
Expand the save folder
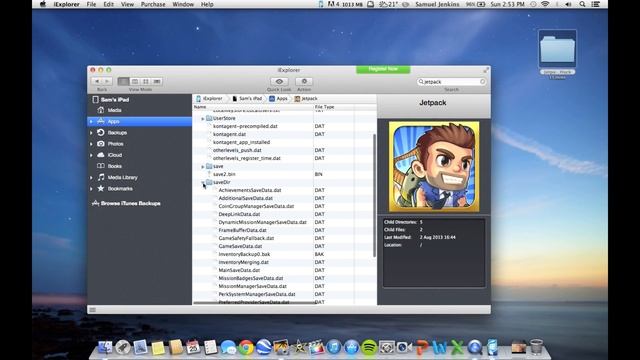[203, 167]
